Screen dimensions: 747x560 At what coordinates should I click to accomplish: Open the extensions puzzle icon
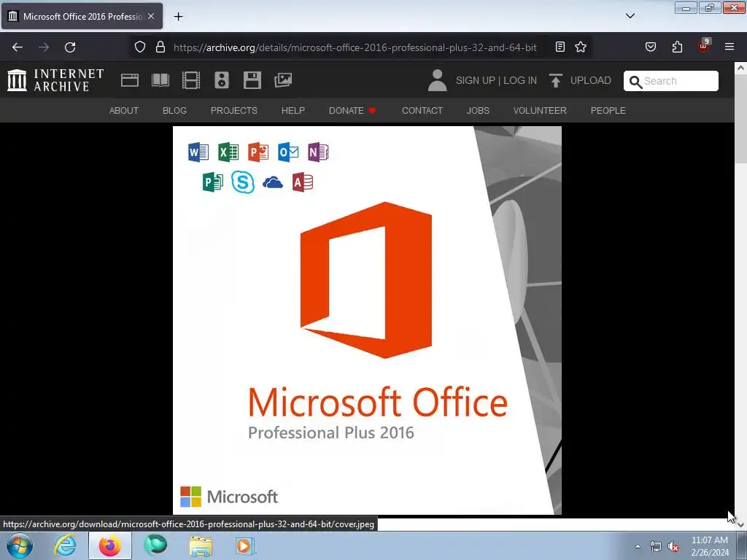click(677, 47)
